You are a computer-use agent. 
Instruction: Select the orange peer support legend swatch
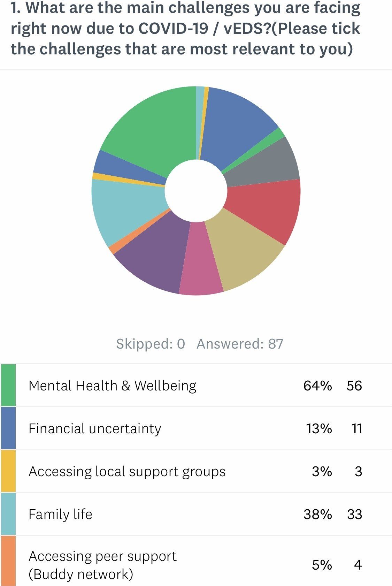(8, 561)
